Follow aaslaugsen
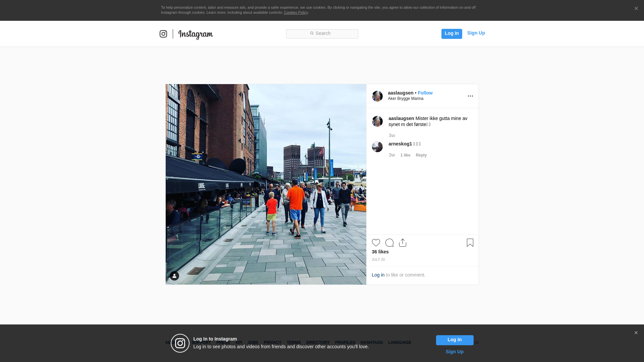This screenshot has height=362, width=644. click(425, 93)
